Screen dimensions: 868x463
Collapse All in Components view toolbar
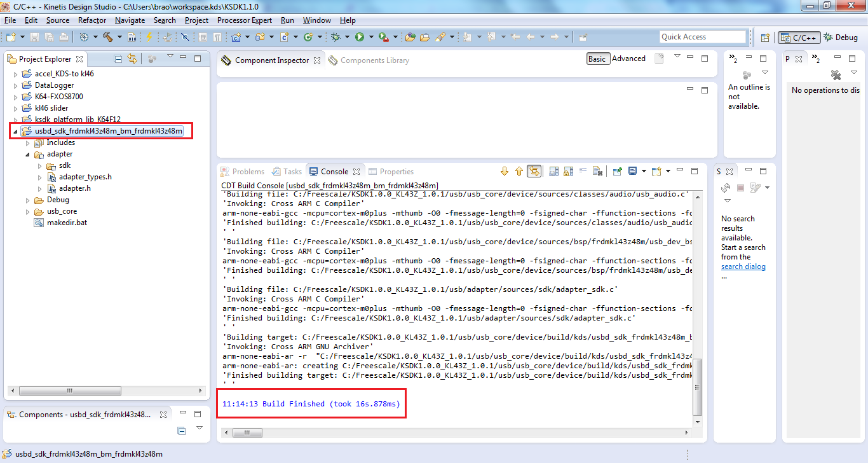coord(182,431)
